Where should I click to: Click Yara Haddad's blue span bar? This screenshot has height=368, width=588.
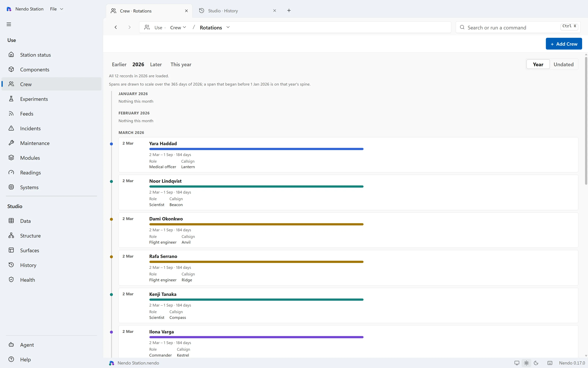click(256, 149)
